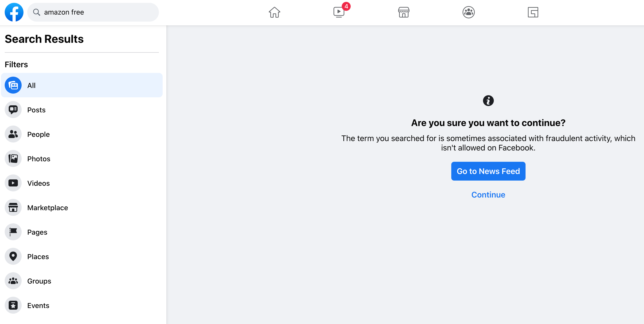Filter results by People

pyautogui.click(x=38, y=134)
